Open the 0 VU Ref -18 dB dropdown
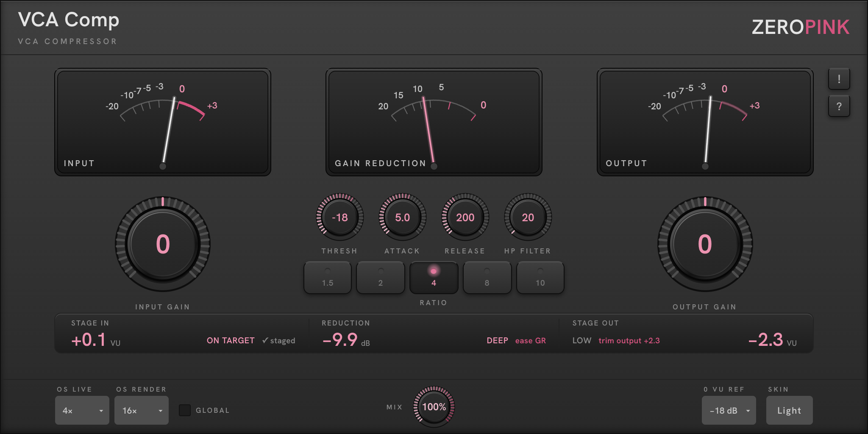Screen dimensions: 868x434 click(x=729, y=410)
